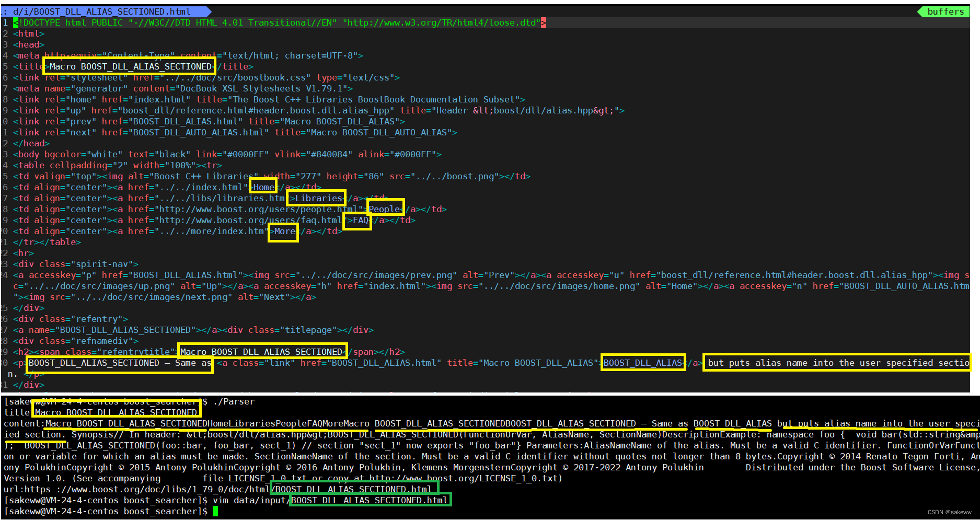Click the url:https boost.org doc line
The height and width of the screenshot is (520, 980).
point(217,489)
